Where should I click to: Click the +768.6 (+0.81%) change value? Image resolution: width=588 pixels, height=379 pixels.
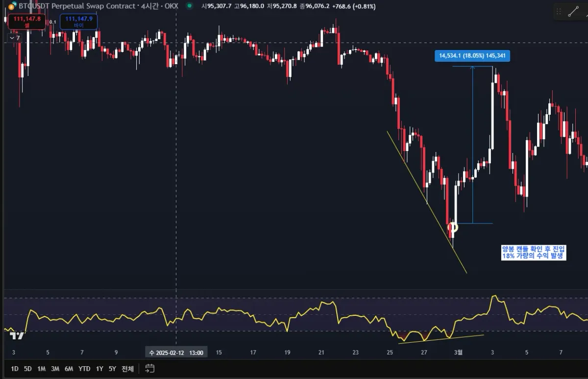point(355,6)
